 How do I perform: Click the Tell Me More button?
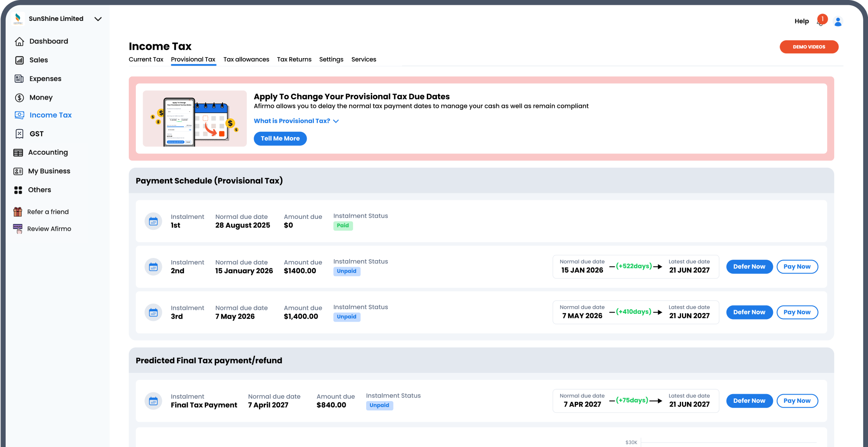[x=280, y=138]
